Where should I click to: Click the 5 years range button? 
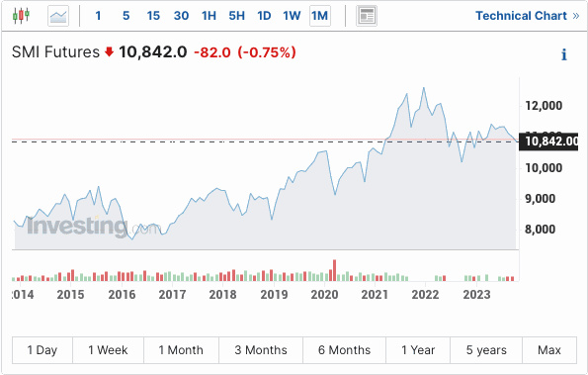(x=486, y=350)
